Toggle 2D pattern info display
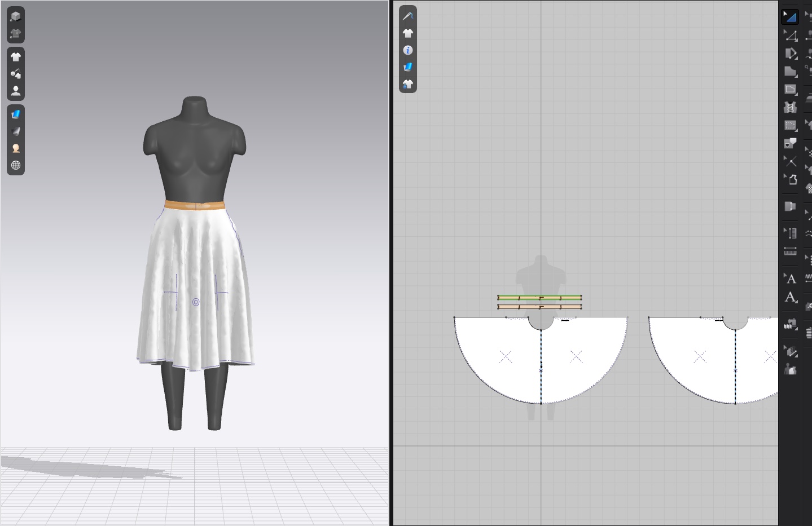Screen dimensions: 812x526 pos(408,50)
